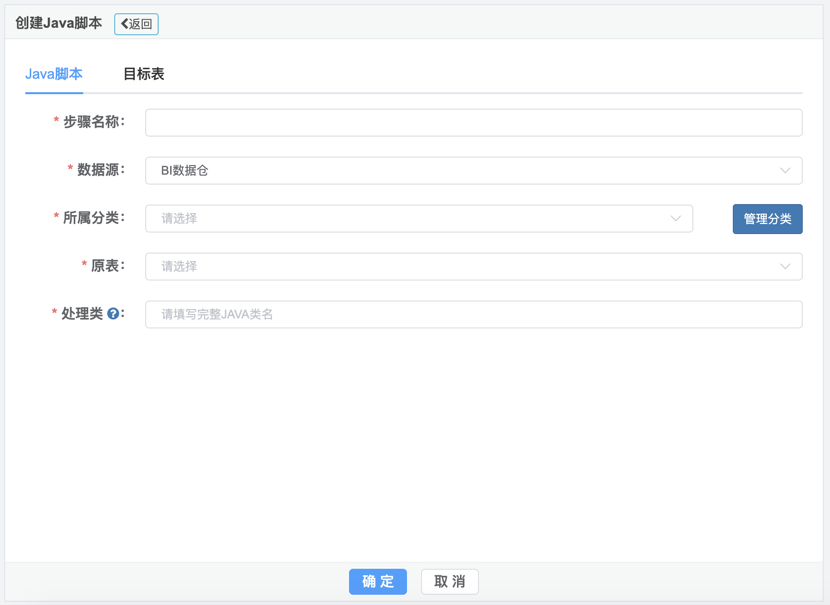Click the arrow icon in 数据源 field
This screenshot has width=830, height=605.
pos(785,171)
